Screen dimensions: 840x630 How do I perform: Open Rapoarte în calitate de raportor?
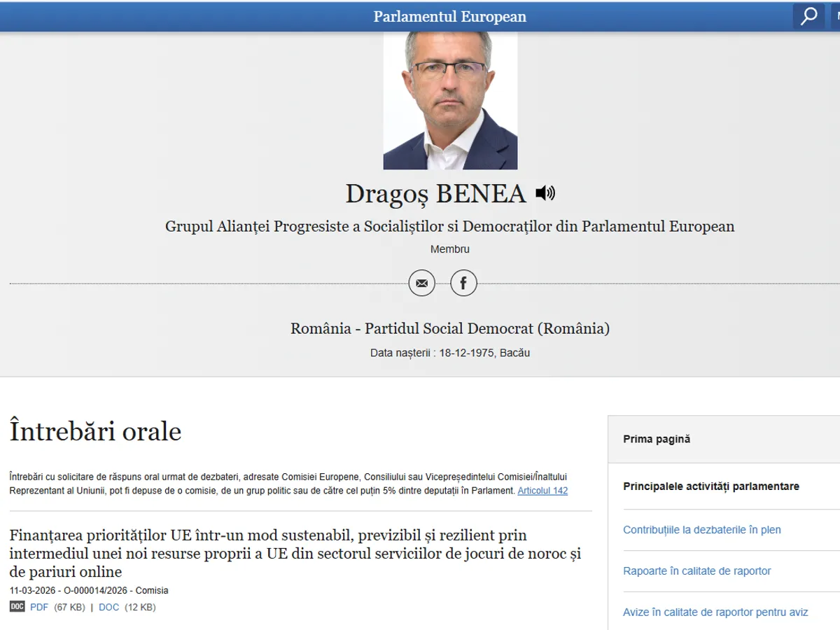[697, 571]
